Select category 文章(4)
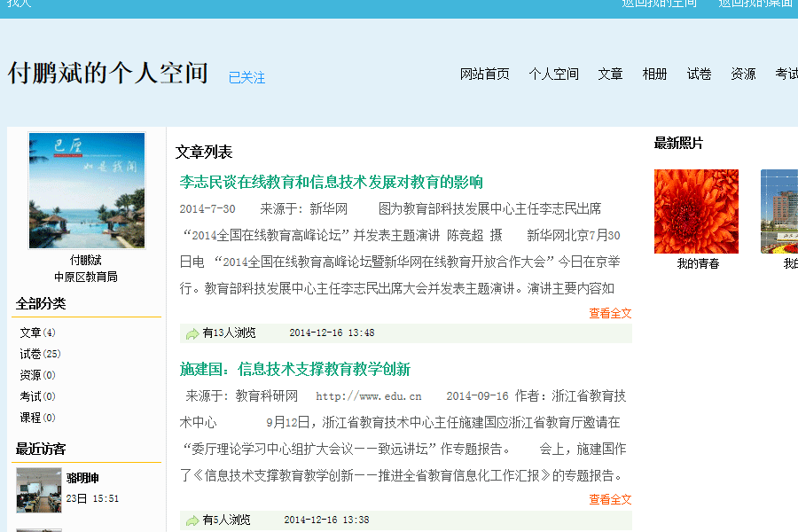Viewport: 798px width, 532px height. click(x=37, y=333)
